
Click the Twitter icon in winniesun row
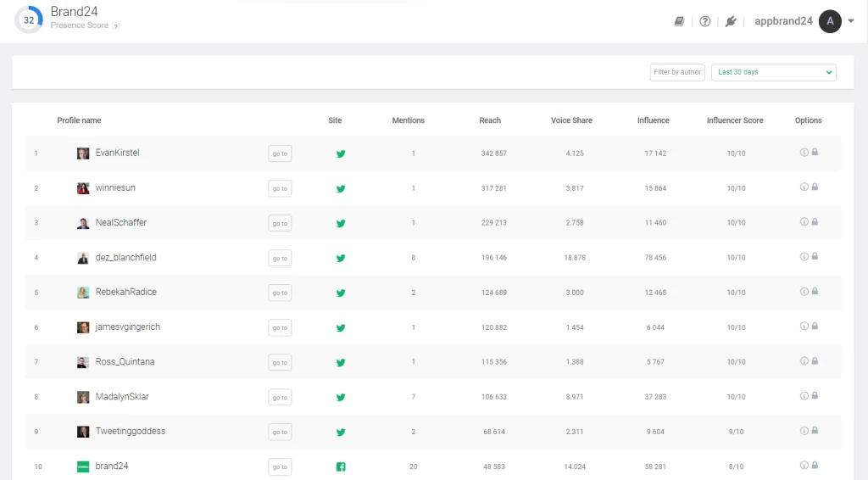tap(341, 189)
